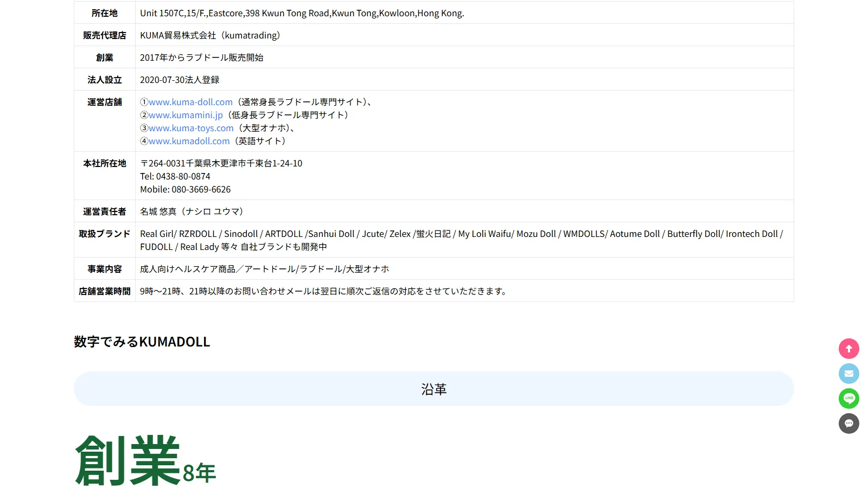The width and height of the screenshot is (868, 488).
Task: Click the 運営店舗 row header
Action: coord(105,102)
